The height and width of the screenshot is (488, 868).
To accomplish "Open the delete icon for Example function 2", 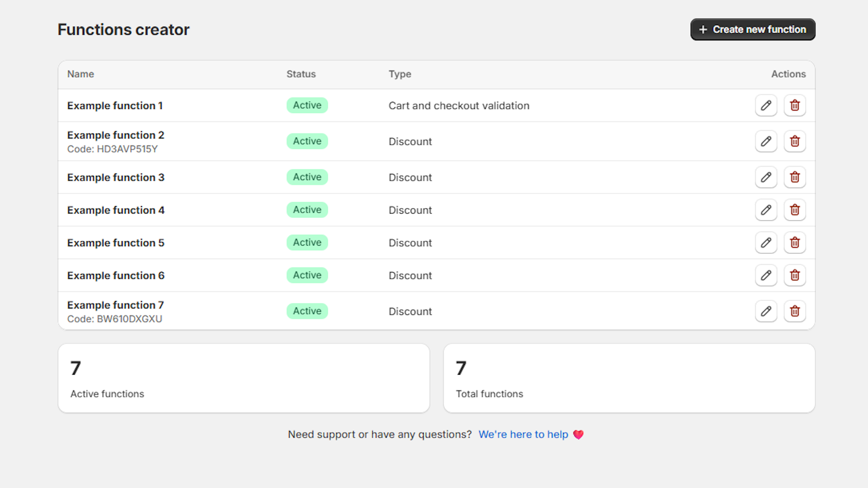I will click(795, 141).
